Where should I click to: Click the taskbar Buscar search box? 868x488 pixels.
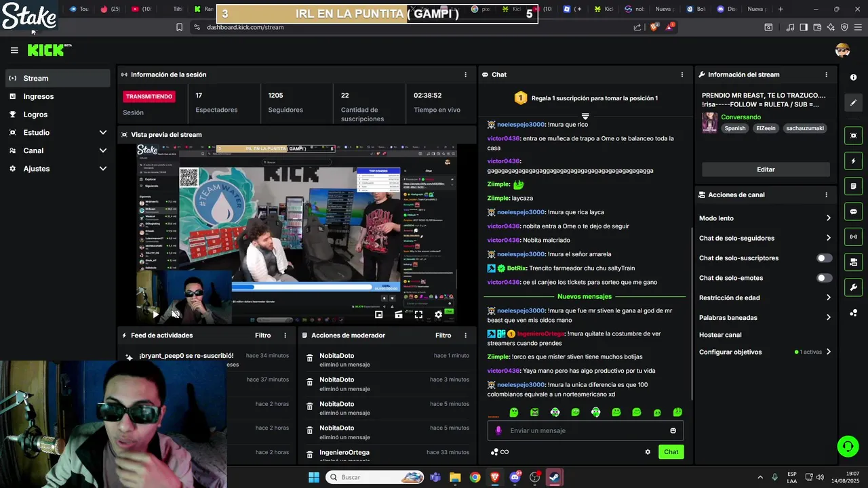pos(375,477)
